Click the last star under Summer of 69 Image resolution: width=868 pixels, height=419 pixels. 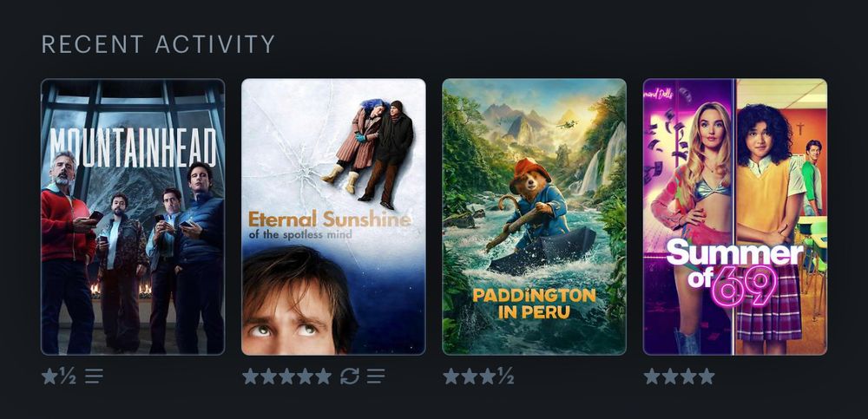point(707,376)
